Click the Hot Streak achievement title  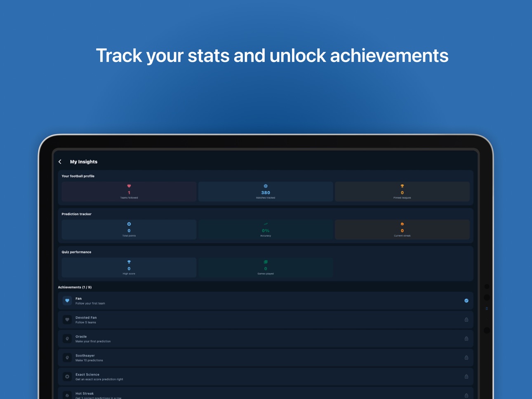tap(85, 393)
